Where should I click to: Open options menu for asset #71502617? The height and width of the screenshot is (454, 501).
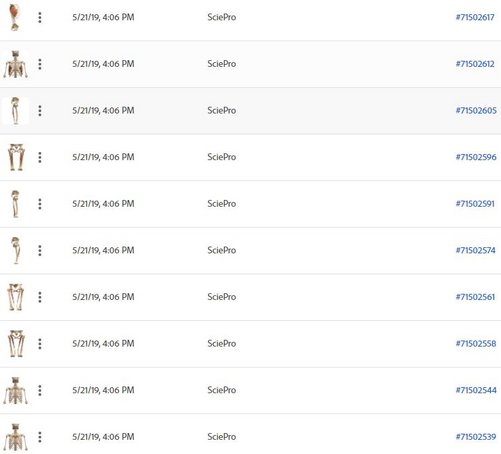(40, 17)
